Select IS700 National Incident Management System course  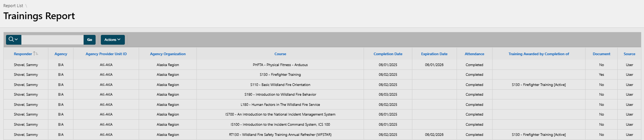[x=280, y=114]
